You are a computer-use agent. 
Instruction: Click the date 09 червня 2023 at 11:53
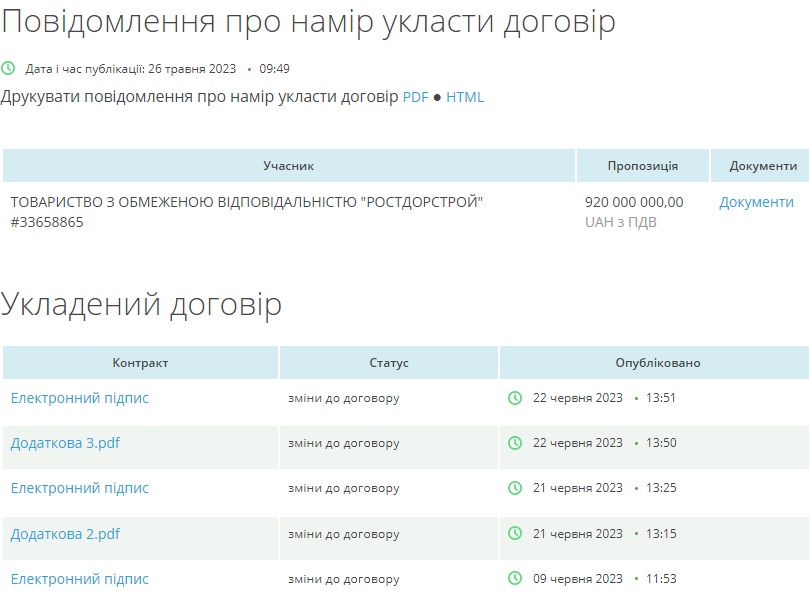[x=578, y=578]
